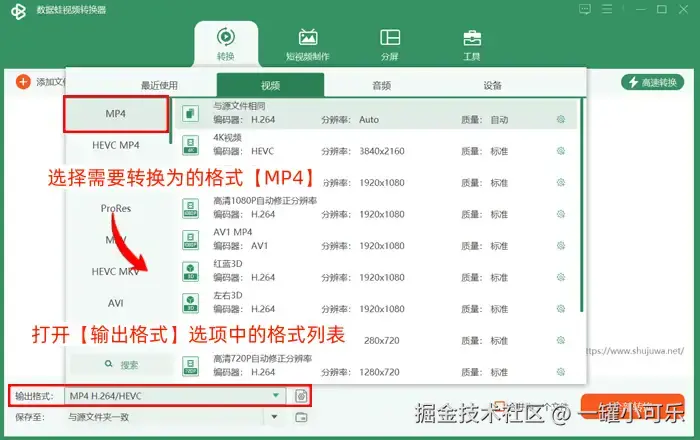Switch to the 设备 format tab

tap(493, 85)
